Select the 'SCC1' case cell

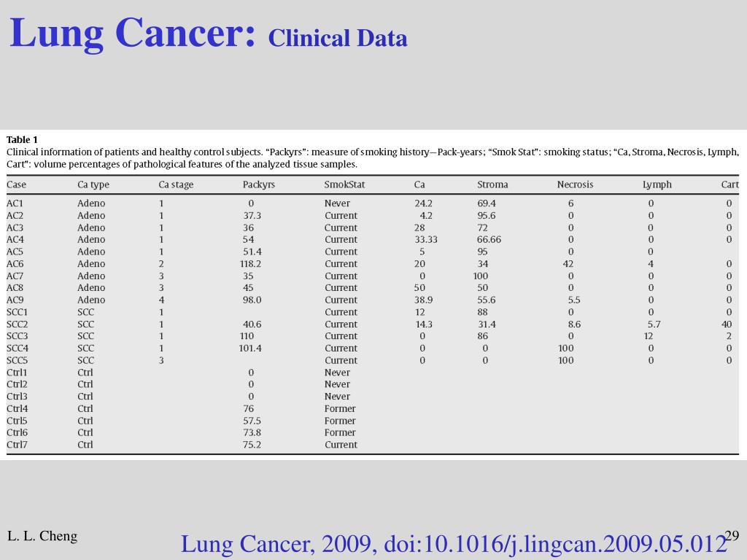click(18, 312)
